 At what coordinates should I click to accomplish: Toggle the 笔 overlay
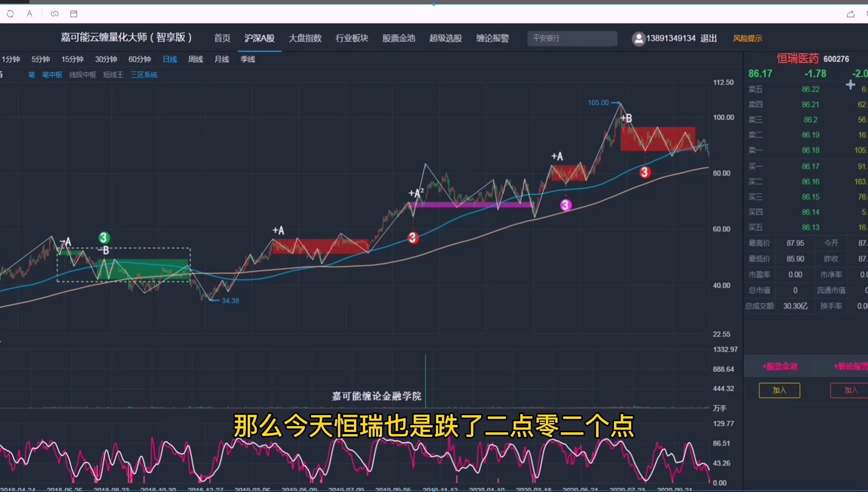click(32, 75)
